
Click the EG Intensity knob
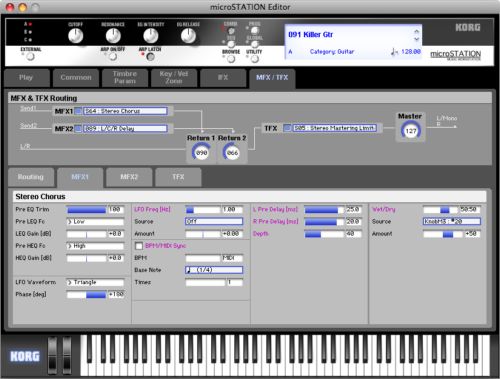[x=151, y=36]
